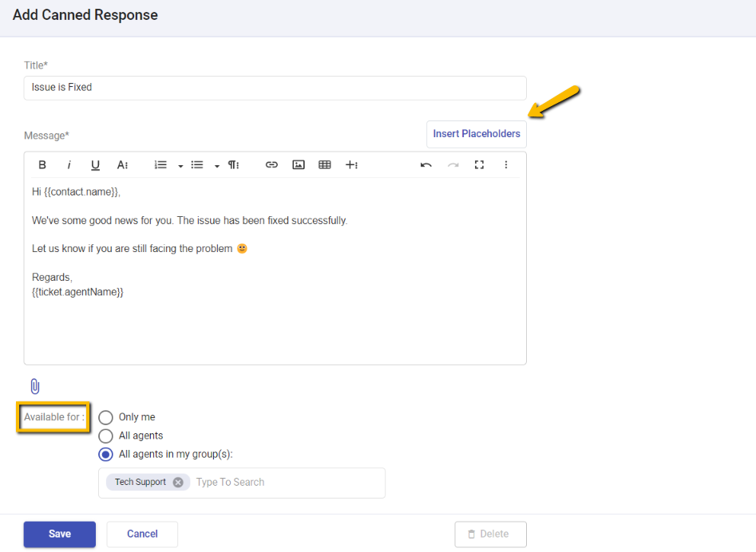Viewport: 756px width, 552px height.
Task: Open the text formatting (A) options
Action: pos(122,165)
